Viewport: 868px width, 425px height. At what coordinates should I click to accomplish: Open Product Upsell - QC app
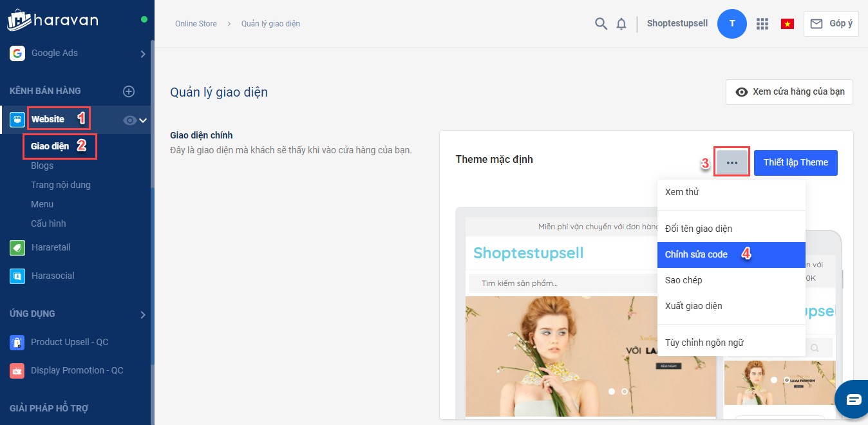tap(70, 342)
